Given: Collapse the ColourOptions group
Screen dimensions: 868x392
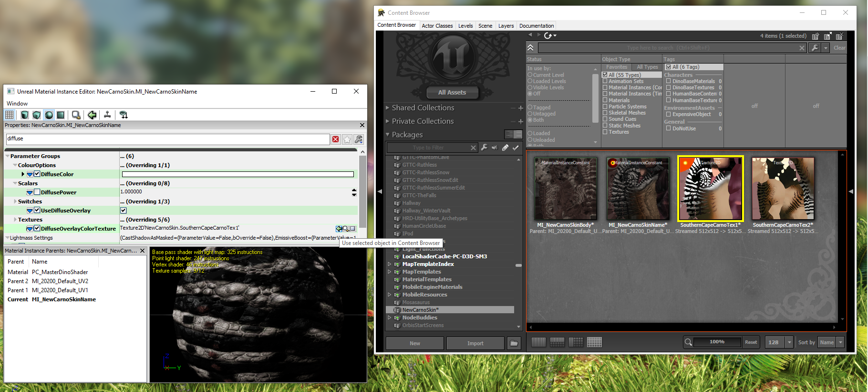Looking at the screenshot, I should tap(15, 165).
